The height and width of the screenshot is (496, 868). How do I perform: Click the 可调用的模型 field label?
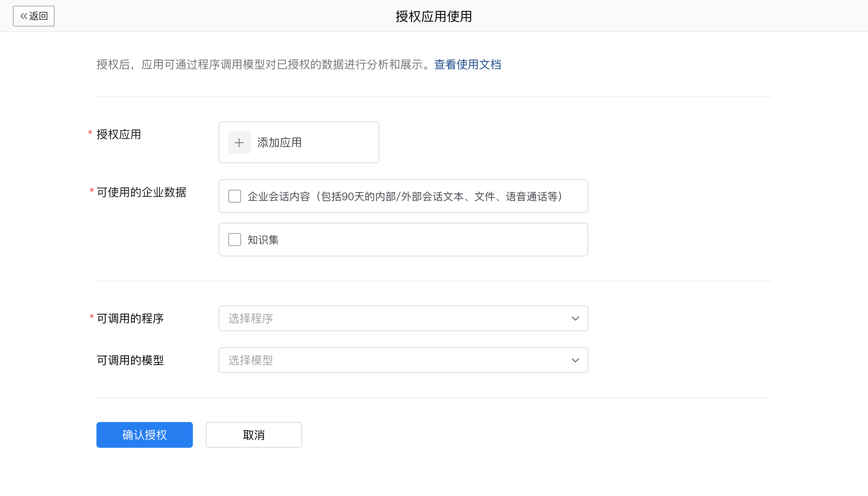(x=130, y=360)
